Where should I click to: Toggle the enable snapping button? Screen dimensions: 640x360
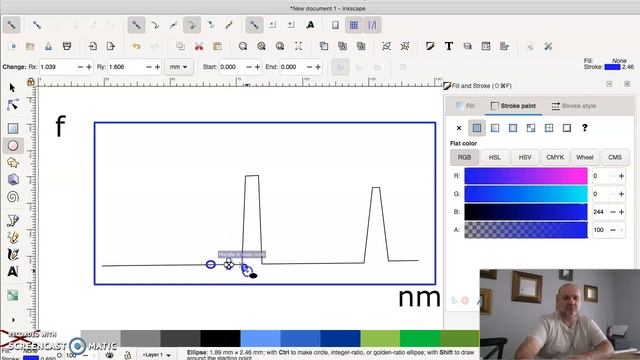pos(11,25)
